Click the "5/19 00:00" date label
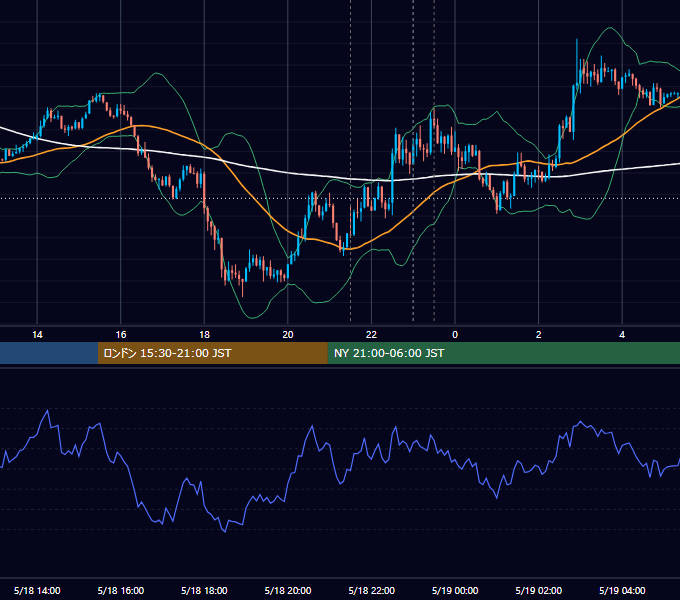The width and height of the screenshot is (680, 600). point(455,590)
